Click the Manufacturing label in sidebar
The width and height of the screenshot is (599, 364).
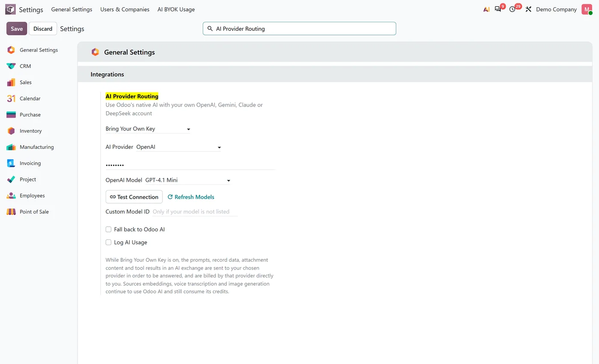(x=37, y=147)
